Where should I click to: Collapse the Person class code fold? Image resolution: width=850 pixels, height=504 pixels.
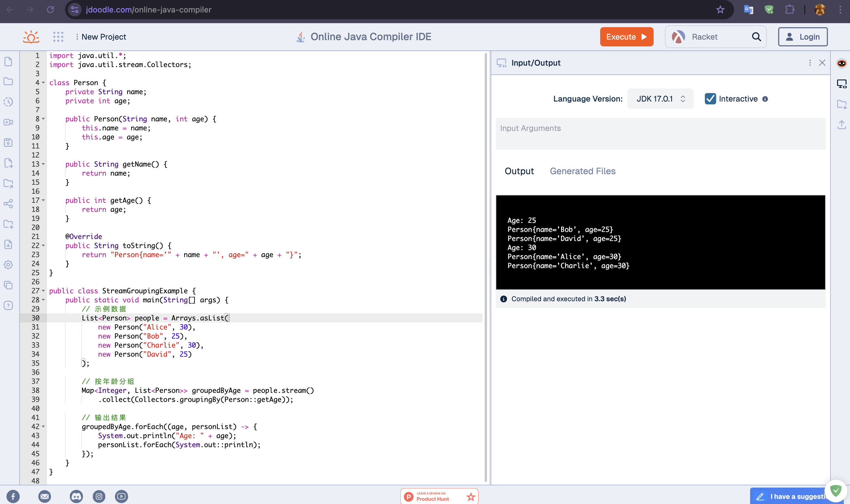pyautogui.click(x=43, y=83)
